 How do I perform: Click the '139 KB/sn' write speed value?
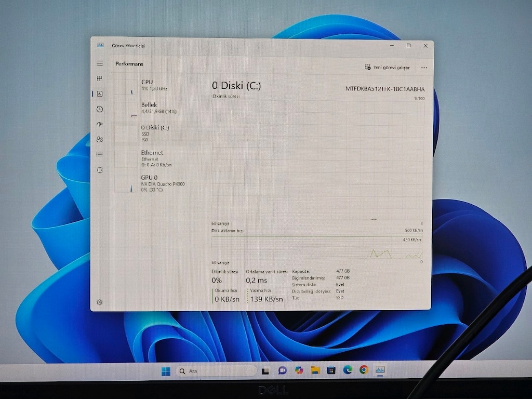coord(267,299)
